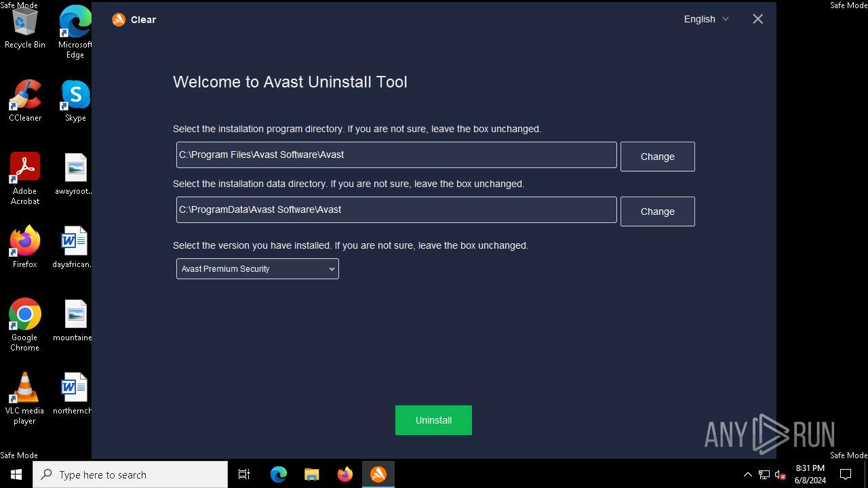Open the taskbar clock and date
This screenshot has height=488, width=868.
coord(810,474)
